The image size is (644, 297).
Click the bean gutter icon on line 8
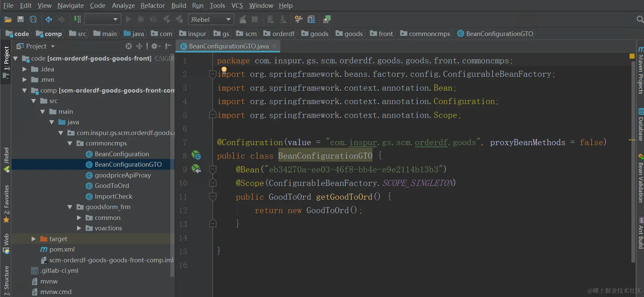coord(196,156)
